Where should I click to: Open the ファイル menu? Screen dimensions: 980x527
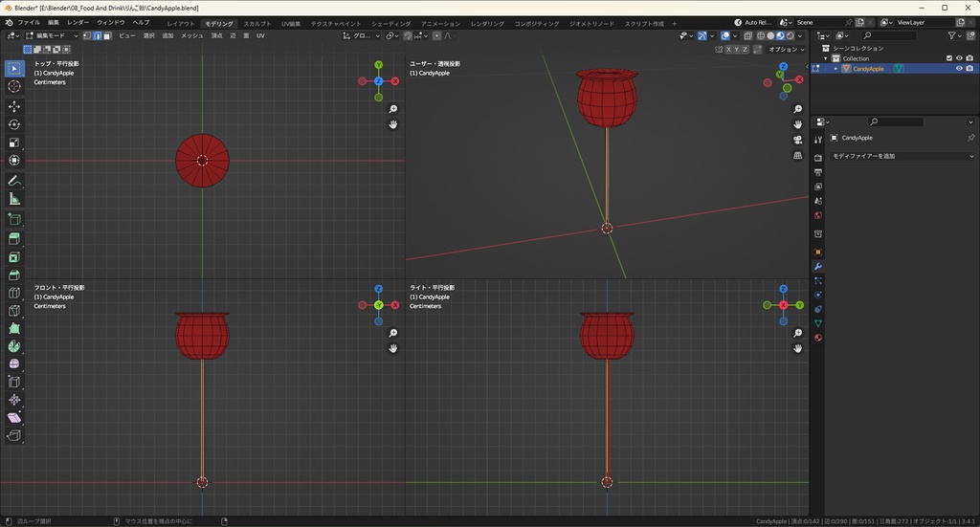tap(29, 22)
